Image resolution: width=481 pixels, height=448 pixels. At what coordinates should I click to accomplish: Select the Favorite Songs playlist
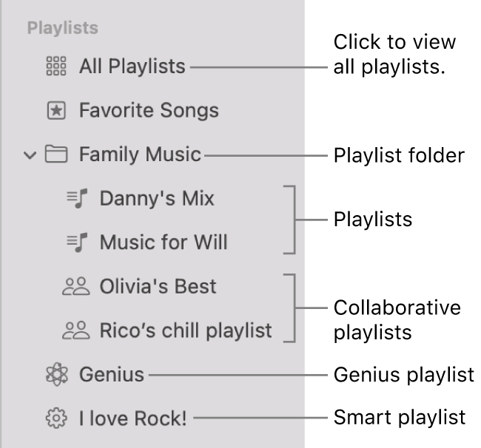point(149,111)
